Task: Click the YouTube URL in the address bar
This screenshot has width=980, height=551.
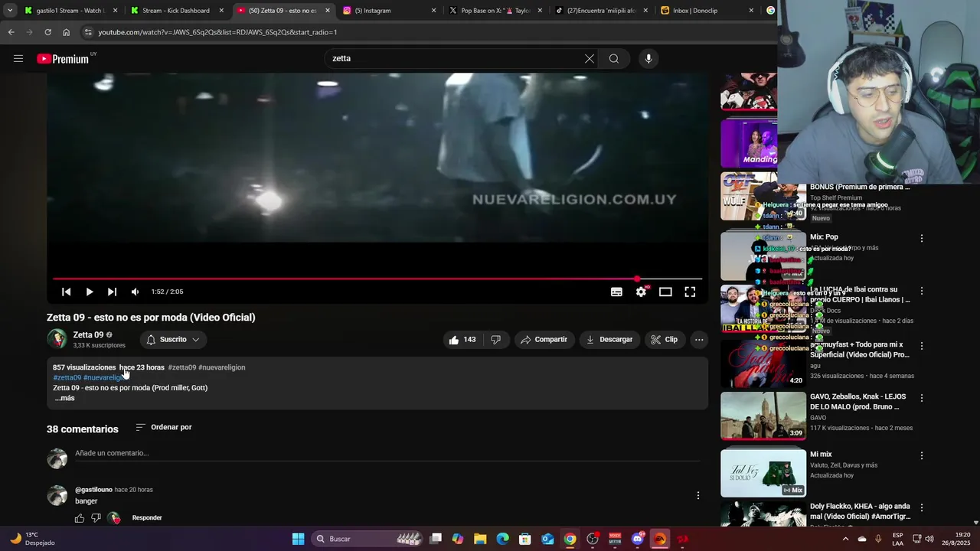Action: pyautogui.click(x=217, y=32)
